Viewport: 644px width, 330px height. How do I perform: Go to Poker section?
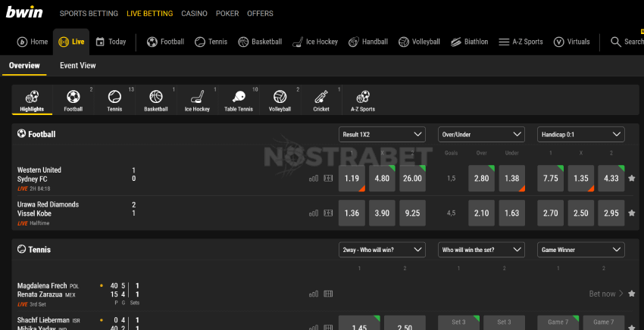pos(227,14)
